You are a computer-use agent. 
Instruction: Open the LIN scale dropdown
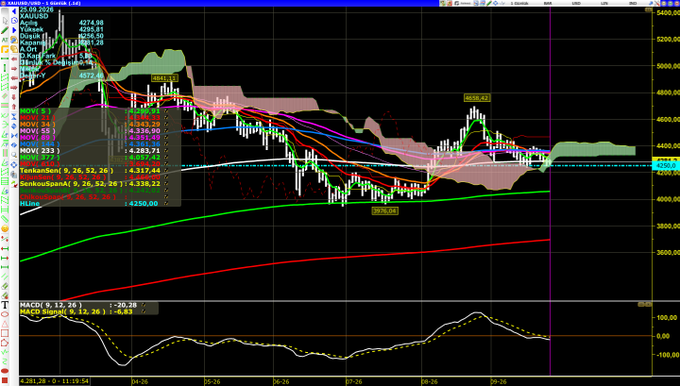604,3
